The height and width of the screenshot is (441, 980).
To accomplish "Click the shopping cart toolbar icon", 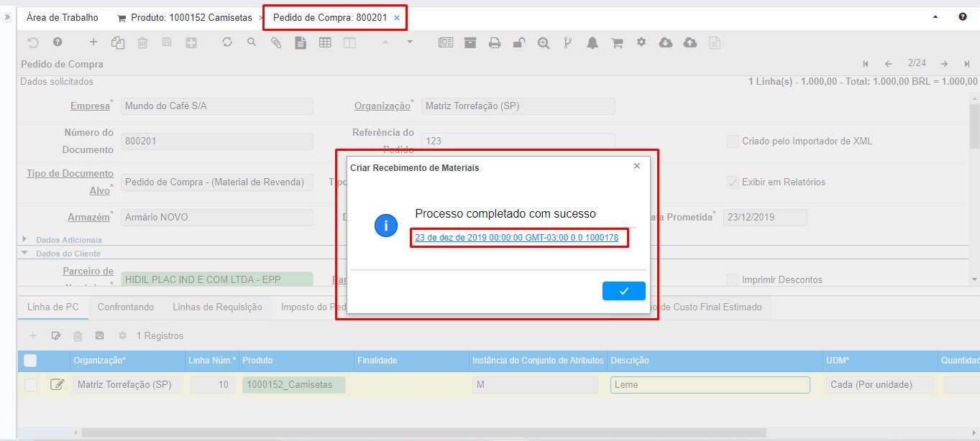I will pyautogui.click(x=616, y=43).
